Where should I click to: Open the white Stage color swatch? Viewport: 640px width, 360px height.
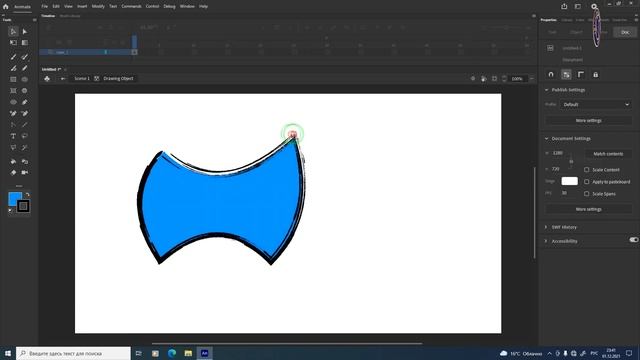tap(569, 181)
